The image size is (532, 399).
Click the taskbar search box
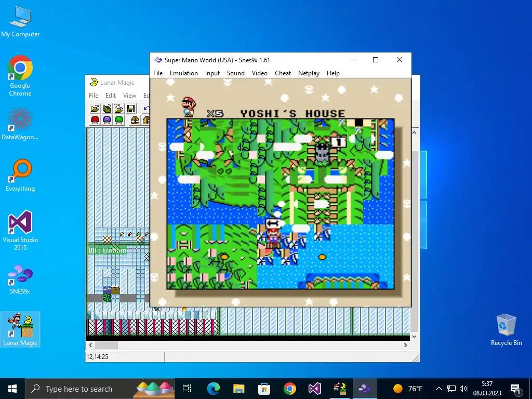tap(100, 389)
